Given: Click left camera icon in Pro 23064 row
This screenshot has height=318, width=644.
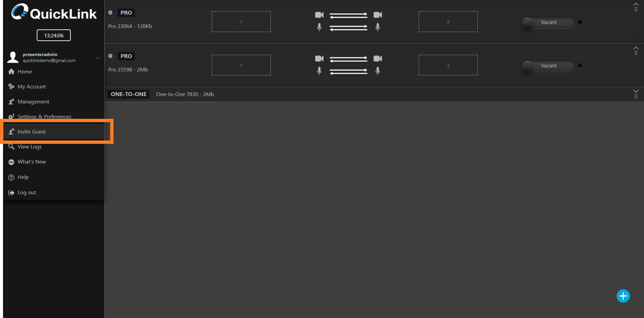Looking at the screenshot, I should tap(319, 15).
